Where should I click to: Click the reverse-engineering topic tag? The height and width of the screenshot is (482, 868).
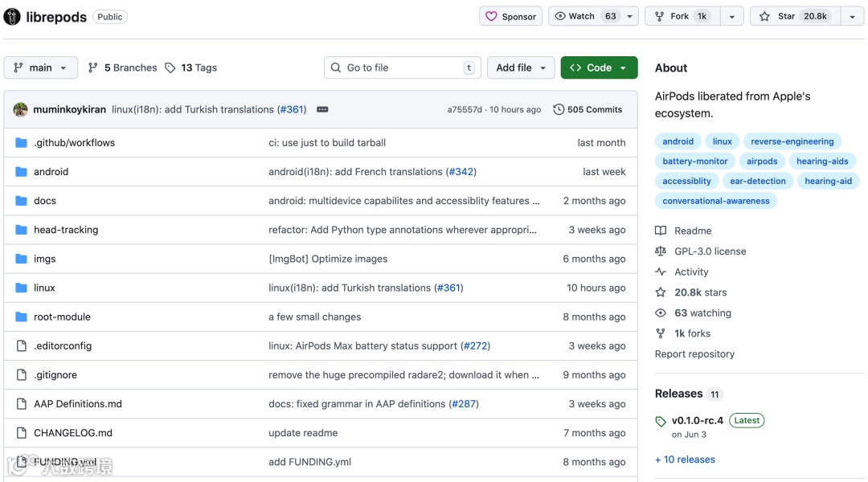point(792,141)
